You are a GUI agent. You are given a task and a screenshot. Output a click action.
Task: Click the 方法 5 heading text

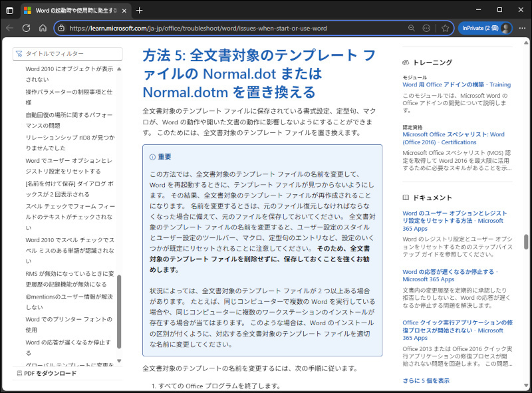click(x=259, y=74)
